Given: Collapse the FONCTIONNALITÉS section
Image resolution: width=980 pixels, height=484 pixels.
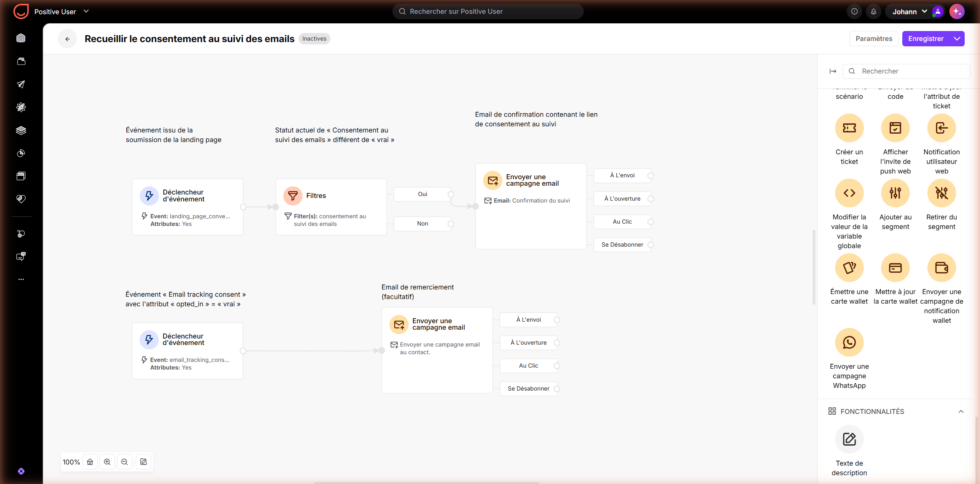Looking at the screenshot, I should 961,411.
